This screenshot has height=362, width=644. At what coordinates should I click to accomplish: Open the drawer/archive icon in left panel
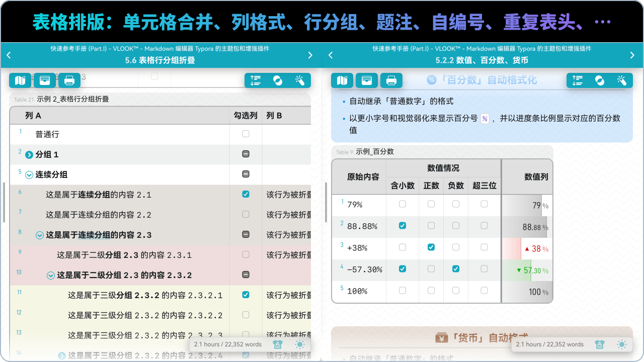point(45,80)
